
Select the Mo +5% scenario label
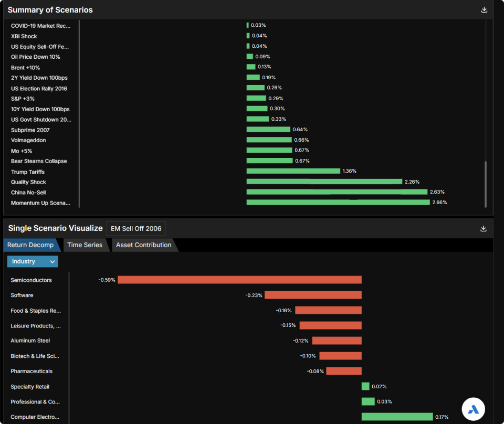click(22, 151)
